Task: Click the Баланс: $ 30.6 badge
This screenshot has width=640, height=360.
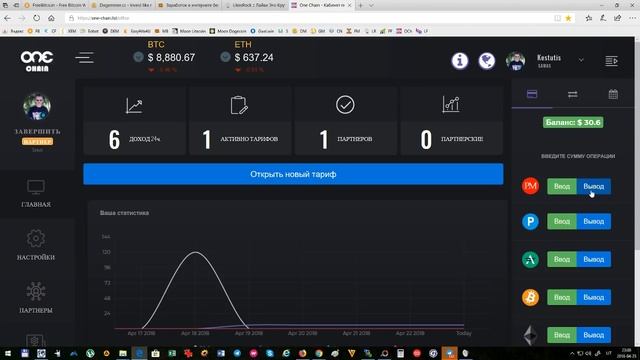Action: pyautogui.click(x=573, y=122)
